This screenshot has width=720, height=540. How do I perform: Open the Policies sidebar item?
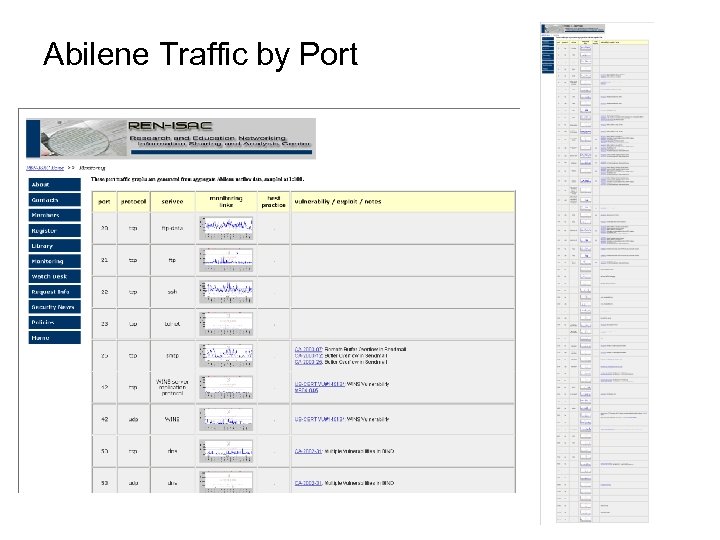[x=54, y=322]
